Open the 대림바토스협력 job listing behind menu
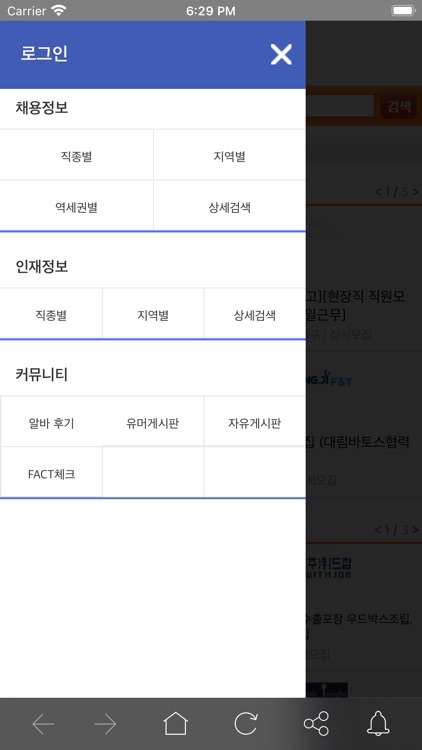 tap(358, 442)
